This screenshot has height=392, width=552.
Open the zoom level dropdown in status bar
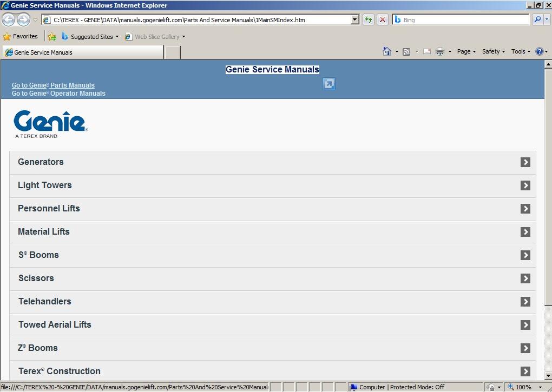540,387
